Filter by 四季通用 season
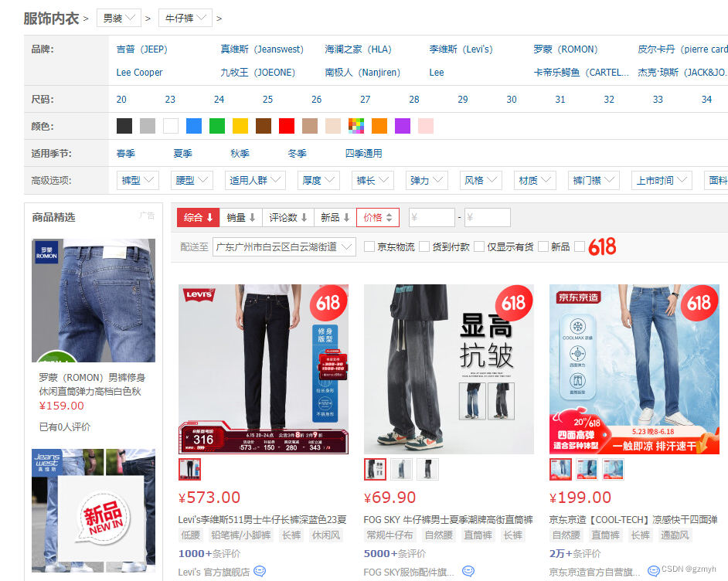 point(363,153)
